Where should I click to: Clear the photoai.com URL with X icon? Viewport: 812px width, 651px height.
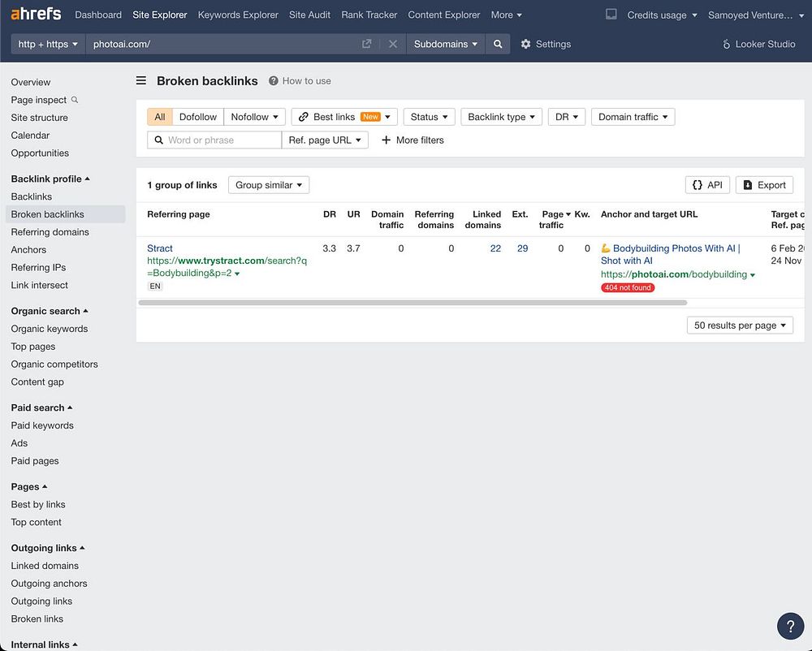point(393,44)
